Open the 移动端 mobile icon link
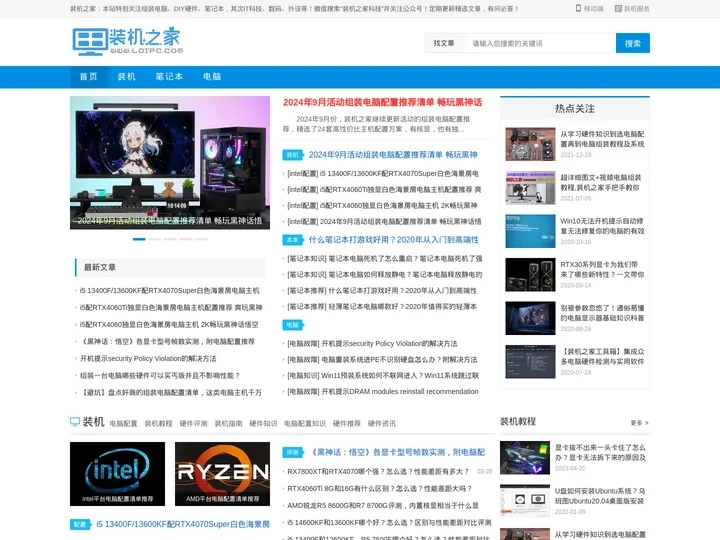 590,8
